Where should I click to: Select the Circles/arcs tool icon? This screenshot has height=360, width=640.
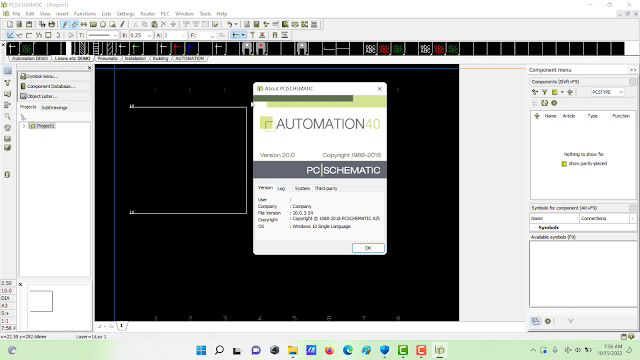(x=103, y=24)
